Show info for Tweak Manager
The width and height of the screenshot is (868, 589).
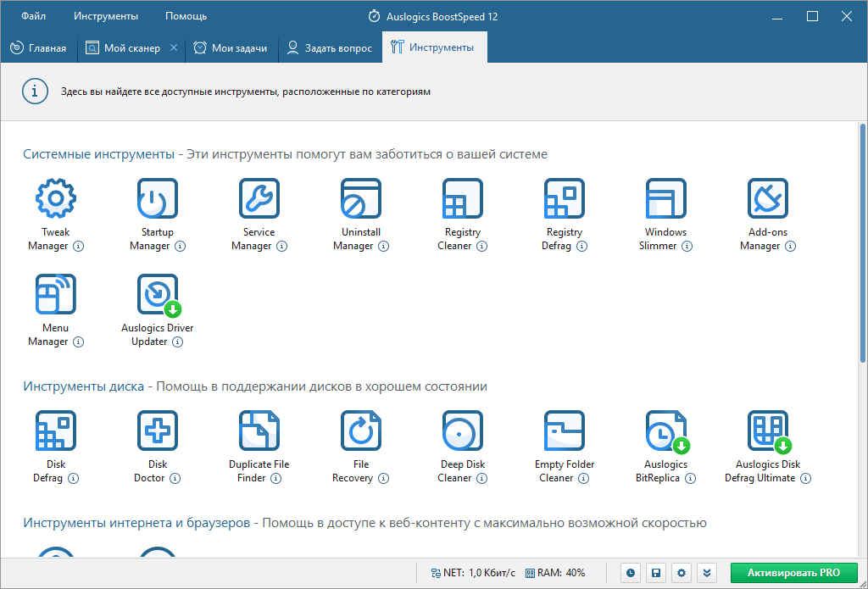[79, 246]
